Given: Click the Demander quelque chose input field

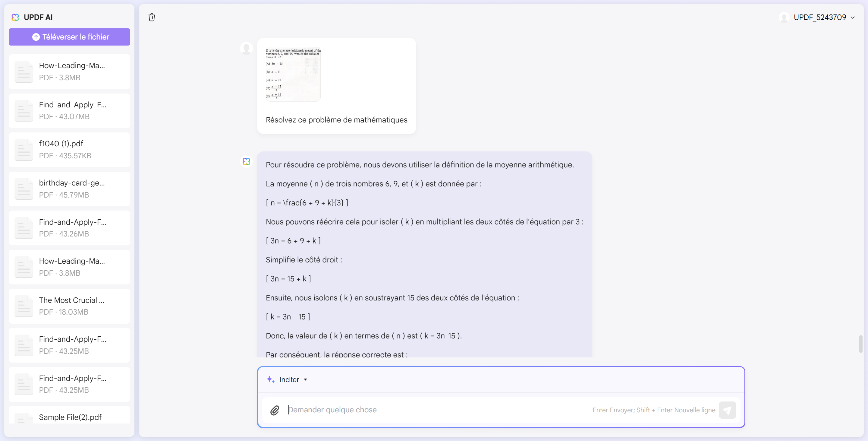Looking at the screenshot, I should (x=438, y=410).
